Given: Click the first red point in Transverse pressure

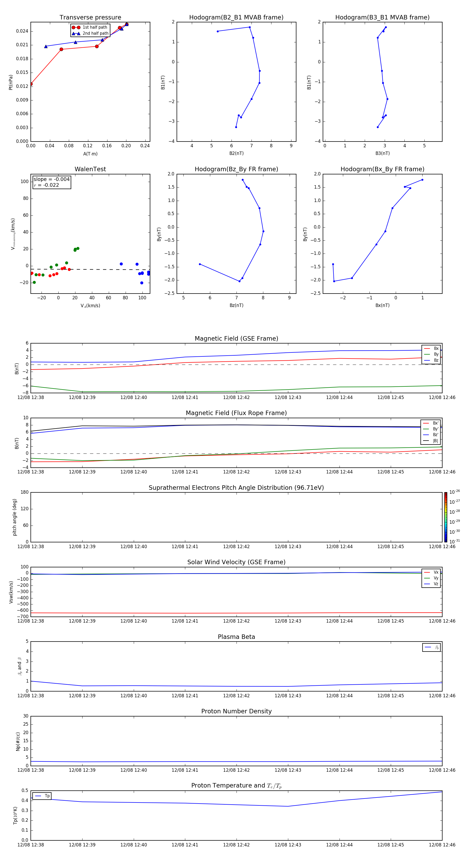Looking at the screenshot, I should pos(31,84).
